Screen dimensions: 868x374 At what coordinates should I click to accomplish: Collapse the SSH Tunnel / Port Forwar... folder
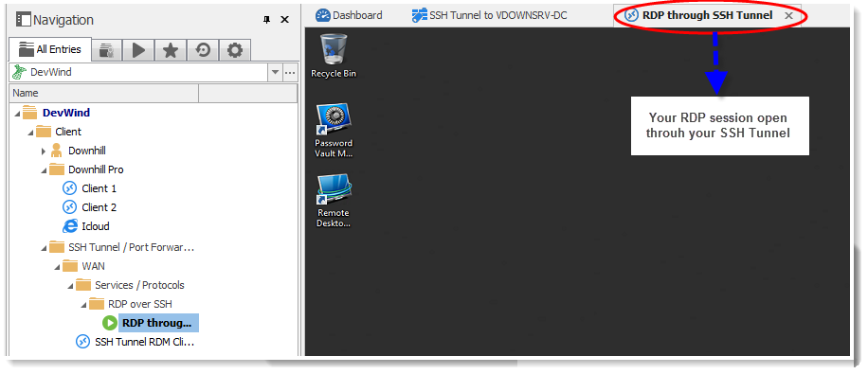(45, 247)
